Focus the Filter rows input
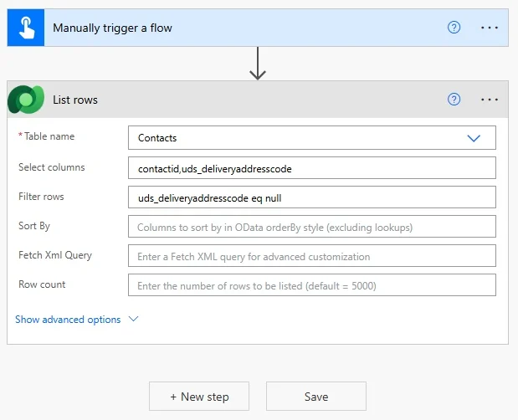The height and width of the screenshot is (420, 518). pyautogui.click(x=311, y=197)
